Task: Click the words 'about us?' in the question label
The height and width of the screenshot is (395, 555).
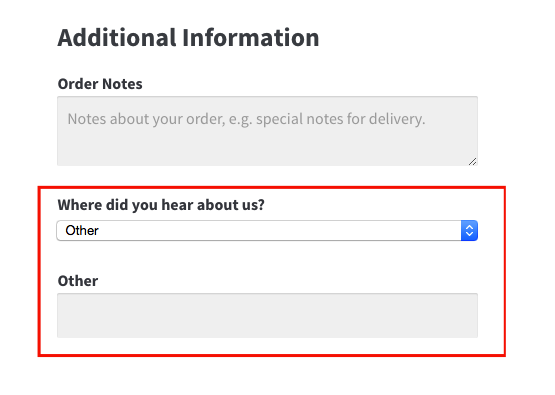Action: (x=231, y=205)
